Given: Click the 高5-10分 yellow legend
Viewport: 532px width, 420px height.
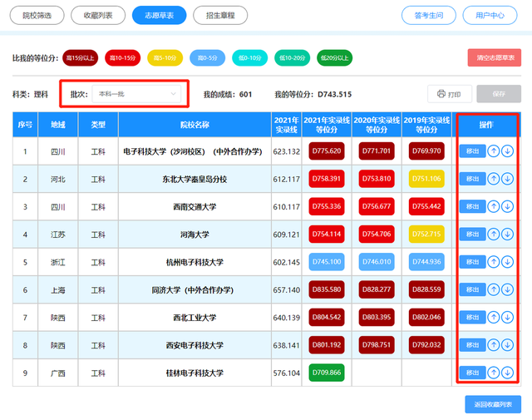Looking at the screenshot, I should click(165, 57).
